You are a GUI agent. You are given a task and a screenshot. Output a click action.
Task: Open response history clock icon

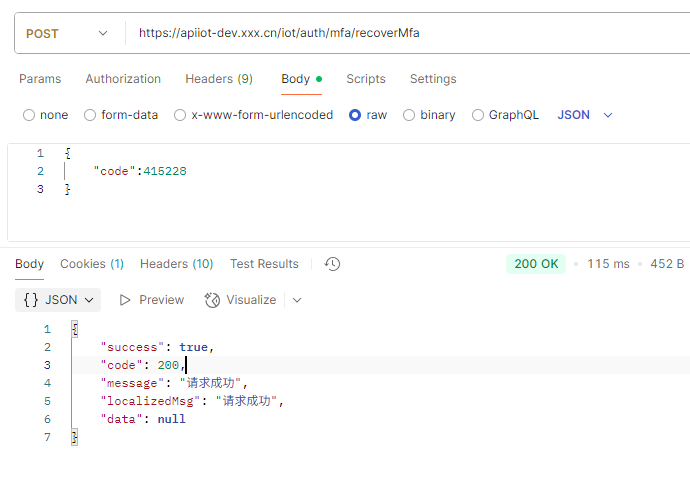[333, 264]
